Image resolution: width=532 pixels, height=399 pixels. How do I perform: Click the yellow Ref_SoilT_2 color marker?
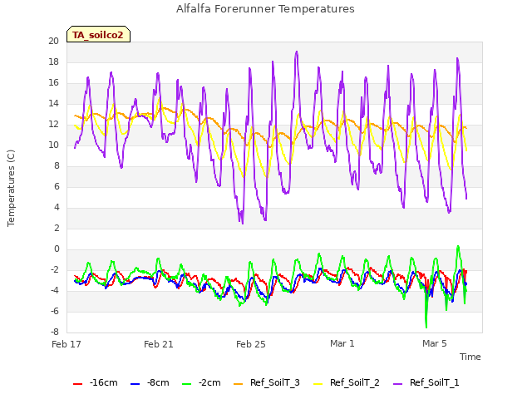(x=318, y=384)
